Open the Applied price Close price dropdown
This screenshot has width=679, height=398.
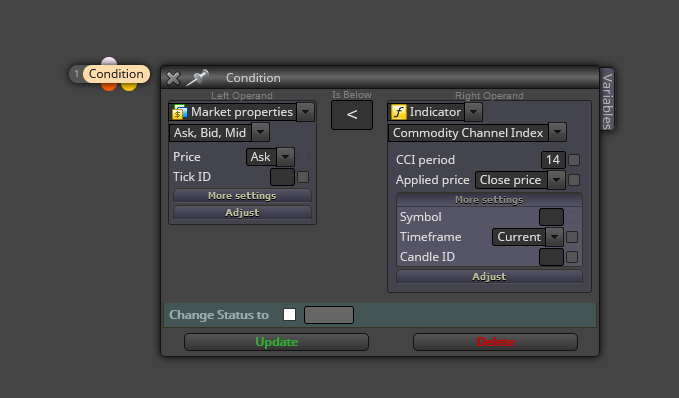click(x=556, y=180)
